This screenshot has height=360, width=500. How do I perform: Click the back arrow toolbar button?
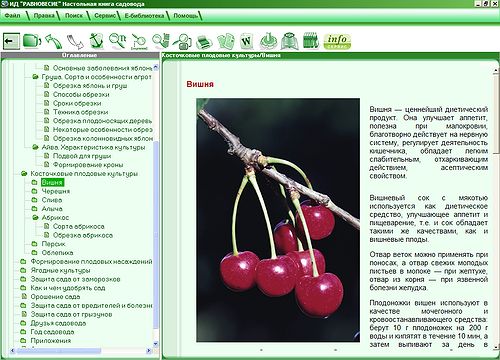11,41
